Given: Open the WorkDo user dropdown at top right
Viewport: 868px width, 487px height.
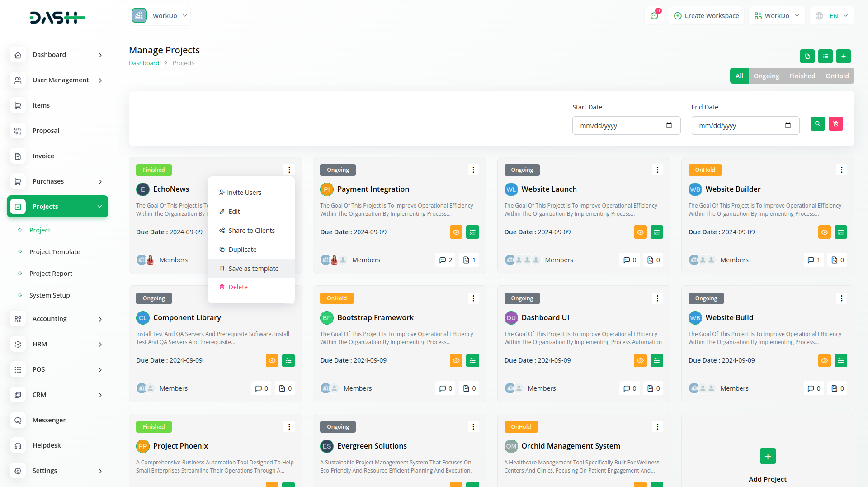Looking at the screenshot, I should (x=776, y=16).
